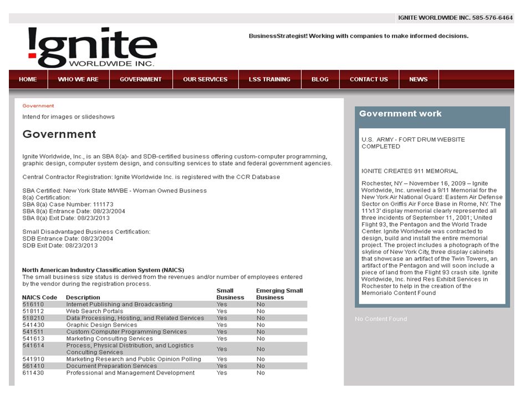Image resolution: width=532 pixels, height=399 pixels.
Task: Select NAICS code 541614 cell
Action: 33,345
